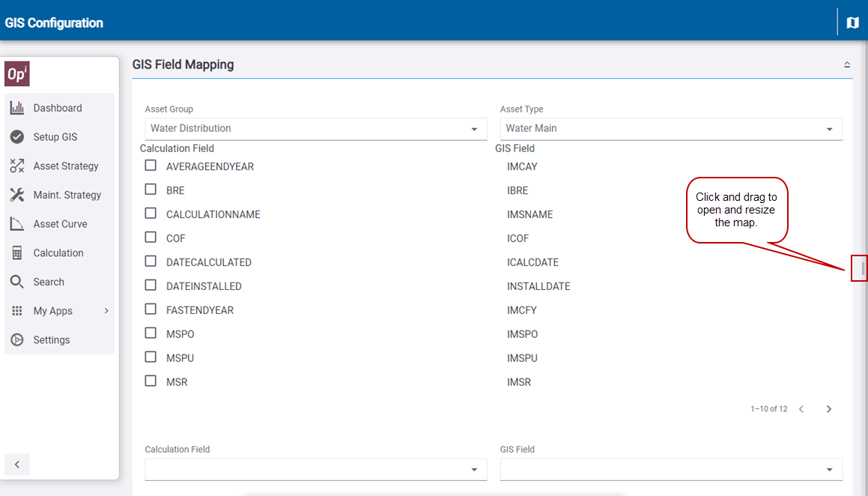This screenshot has width=868, height=496.
Task: Collapse the sidebar with the arrow button
Action: tap(17, 465)
